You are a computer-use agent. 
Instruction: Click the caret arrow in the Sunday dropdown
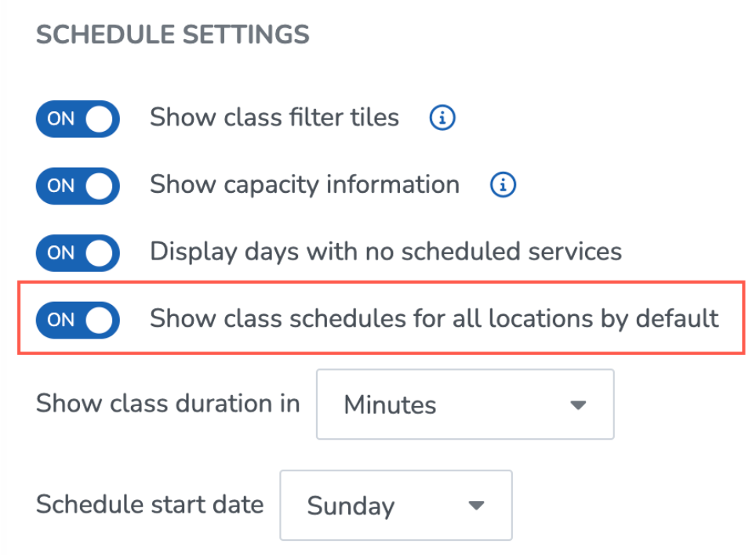click(476, 506)
